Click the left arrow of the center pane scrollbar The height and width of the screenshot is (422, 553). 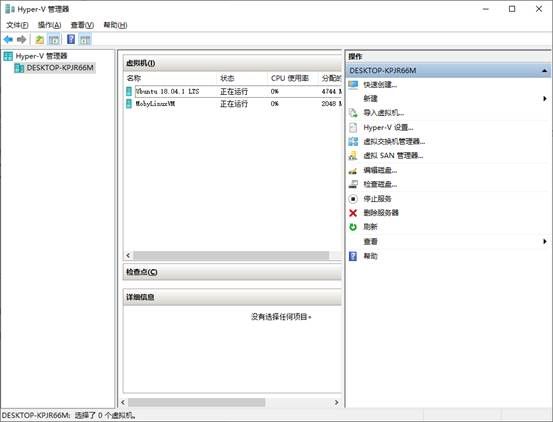pyautogui.click(x=123, y=402)
